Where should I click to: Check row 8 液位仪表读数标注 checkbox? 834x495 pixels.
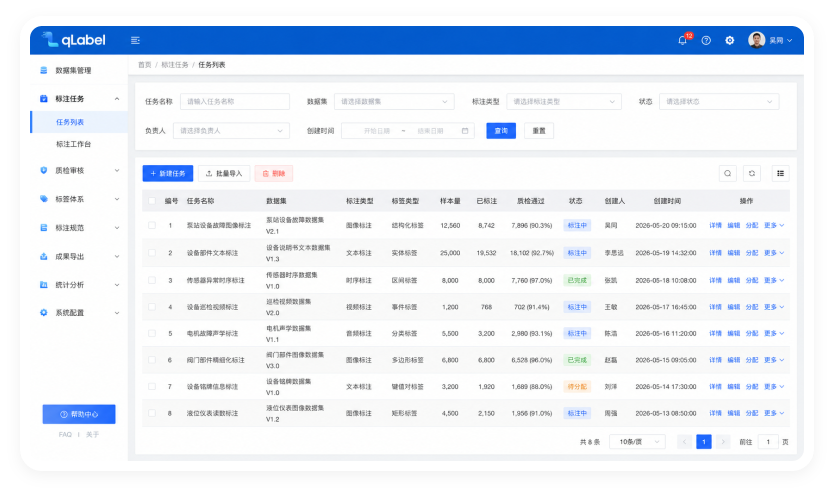pos(152,413)
